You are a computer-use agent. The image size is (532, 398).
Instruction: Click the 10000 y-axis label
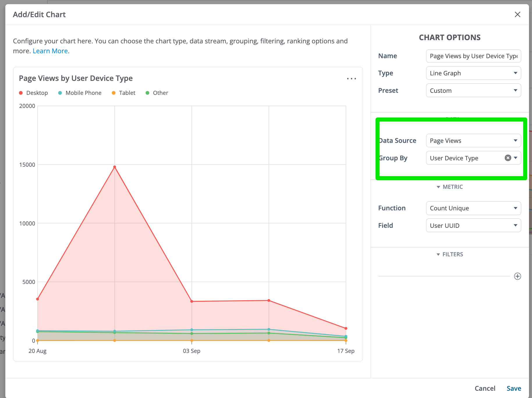27,223
